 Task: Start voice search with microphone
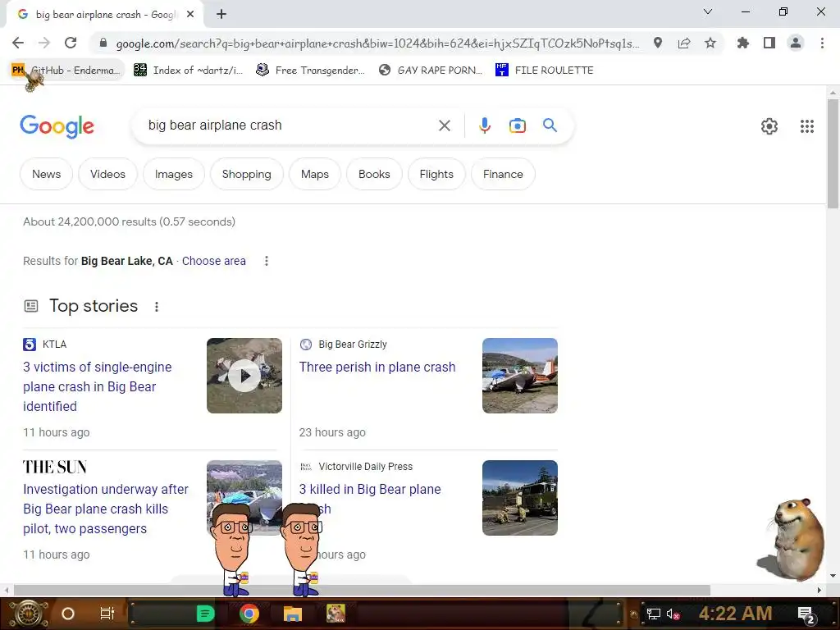(484, 126)
